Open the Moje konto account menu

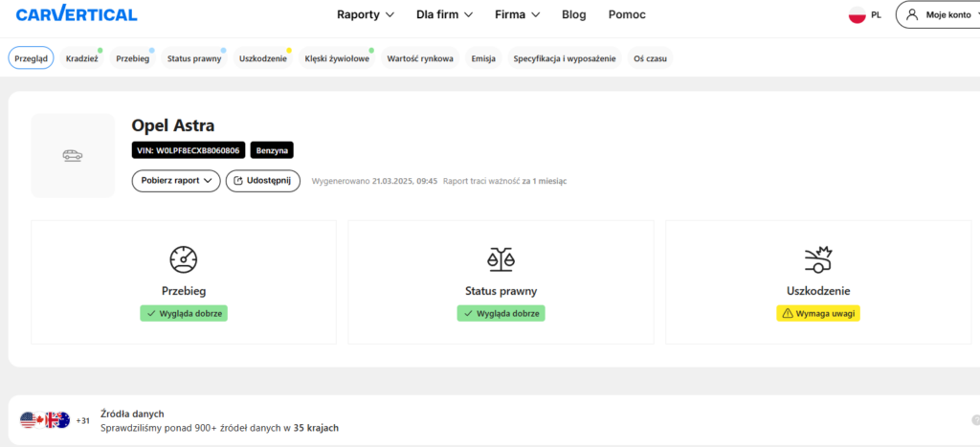pos(938,15)
